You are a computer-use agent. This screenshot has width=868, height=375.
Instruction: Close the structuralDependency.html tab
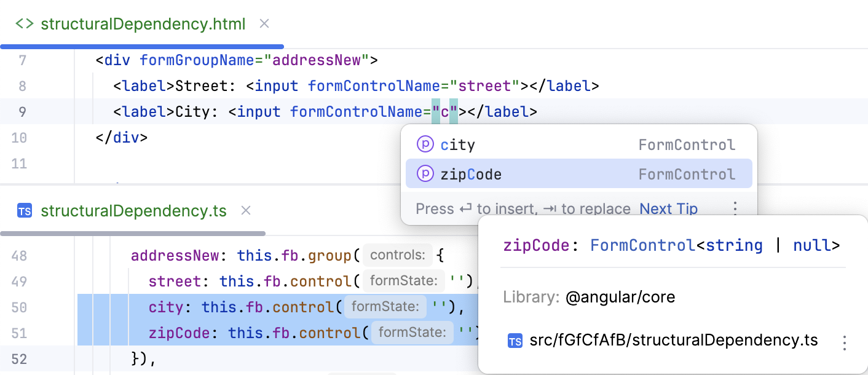[x=264, y=24]
